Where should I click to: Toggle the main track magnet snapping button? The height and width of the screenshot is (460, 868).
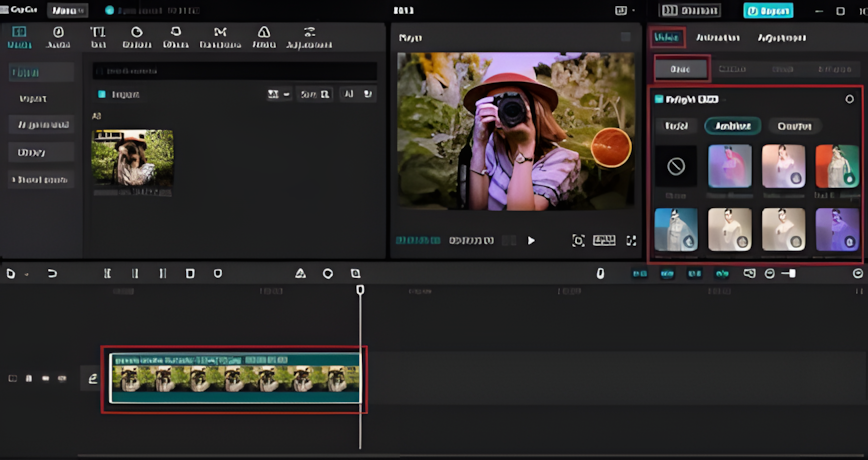point(640,273)
